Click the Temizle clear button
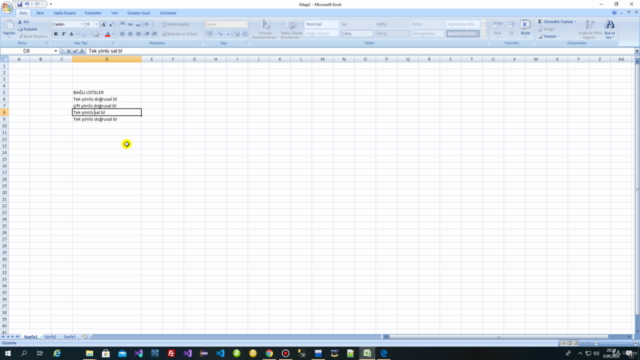This screenshot has height=360, width=640. tap(548, 36)
